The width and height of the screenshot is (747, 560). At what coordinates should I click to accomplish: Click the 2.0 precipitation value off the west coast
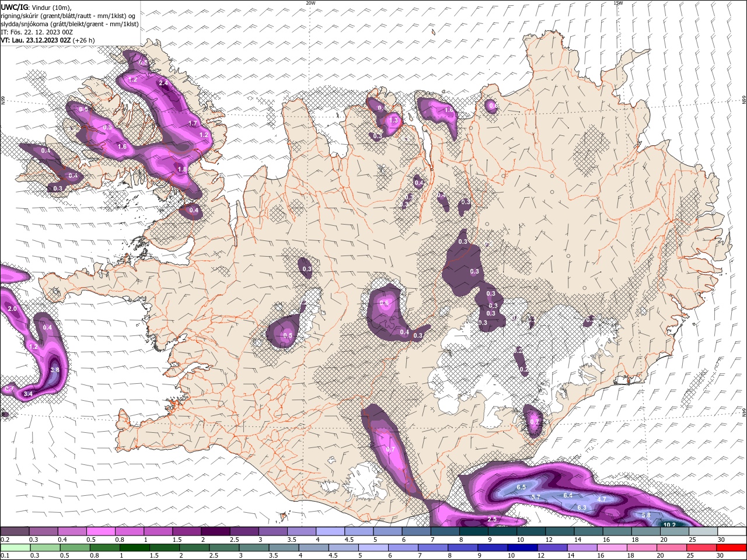[12, 308]
